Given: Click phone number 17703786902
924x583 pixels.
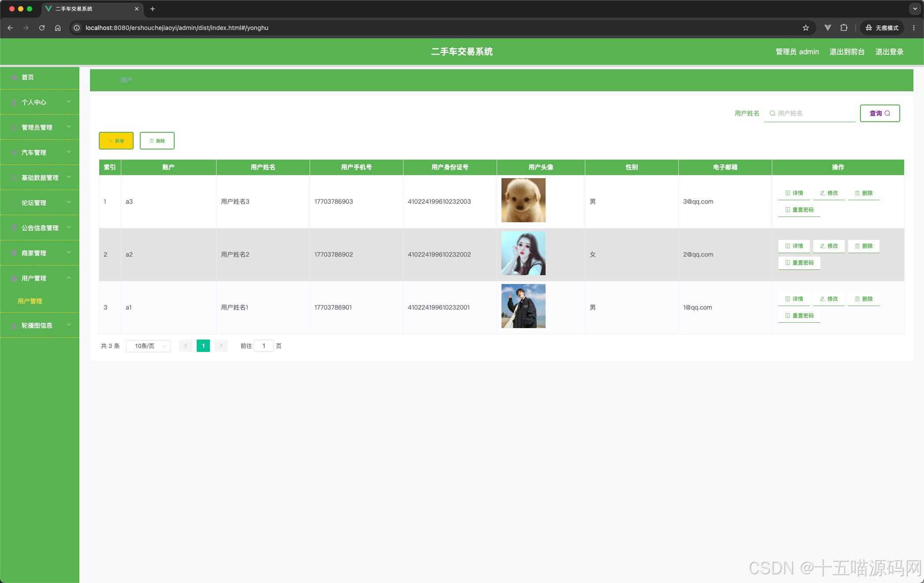Looking at the screenshot, I should click(333, 254).
